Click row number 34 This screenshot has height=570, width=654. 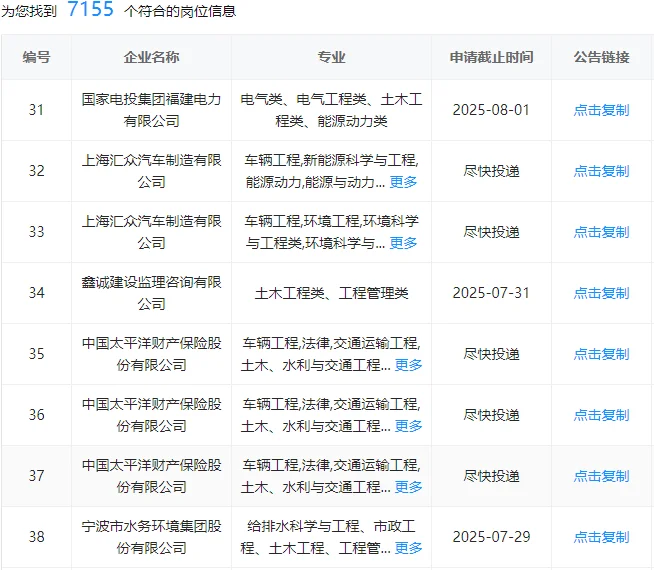tap(36, 293)
